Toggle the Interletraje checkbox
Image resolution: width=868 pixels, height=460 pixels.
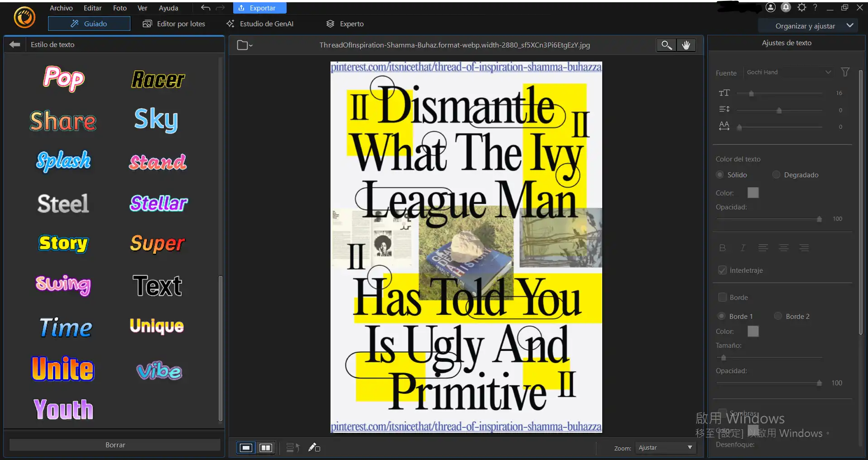click(x=723, y=270)
